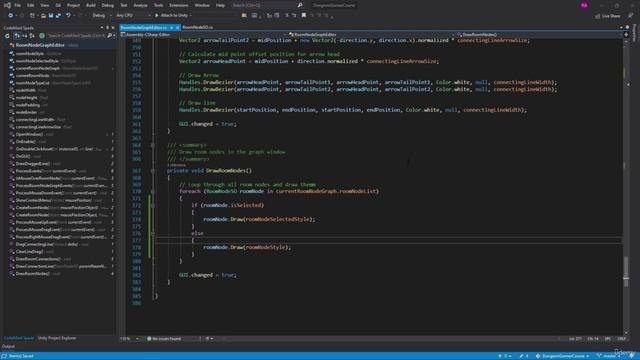This screenshot has width=640, height=360.
Task: Select nodeHeight field in CodeMaid Spade
Action: pos(27,98)
